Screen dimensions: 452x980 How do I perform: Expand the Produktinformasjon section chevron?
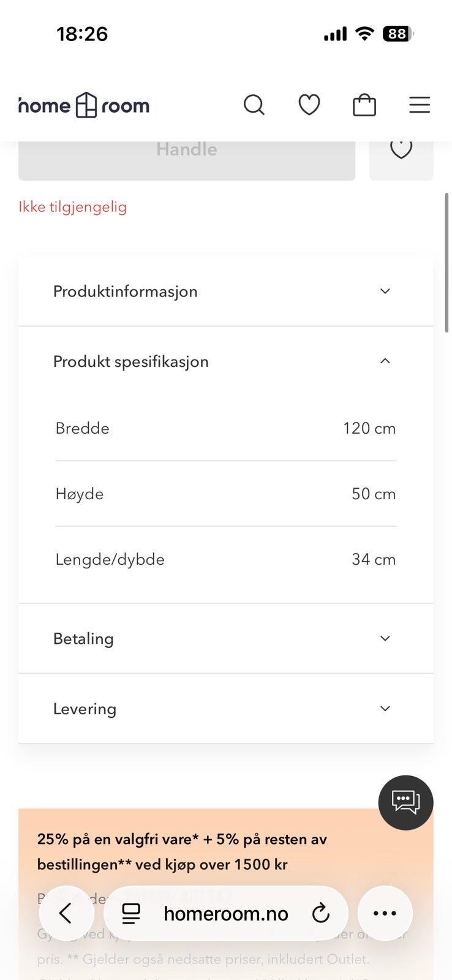[x=385, y=291]
